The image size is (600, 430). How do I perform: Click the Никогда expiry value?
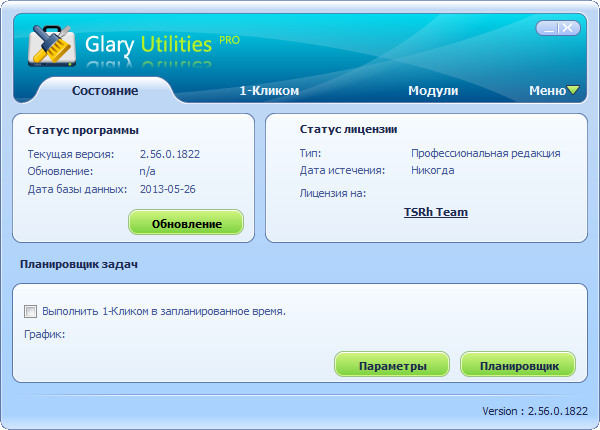pos(433,170)
